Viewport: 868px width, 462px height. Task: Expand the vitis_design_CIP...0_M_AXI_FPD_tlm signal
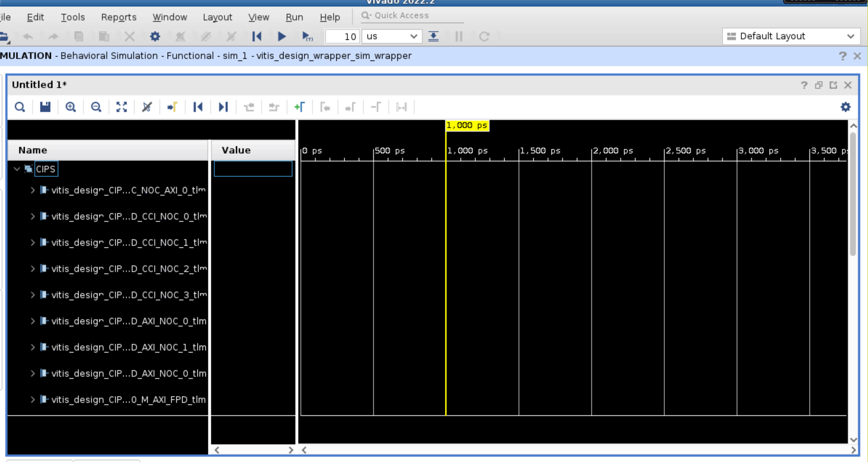[32, 399]
